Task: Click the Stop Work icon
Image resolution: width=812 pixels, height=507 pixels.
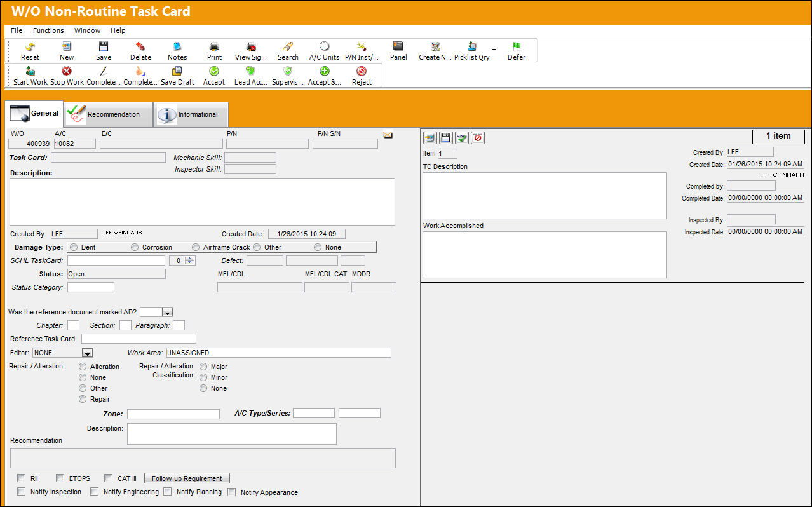Action: pyautogui.click(x=67, y=71)
